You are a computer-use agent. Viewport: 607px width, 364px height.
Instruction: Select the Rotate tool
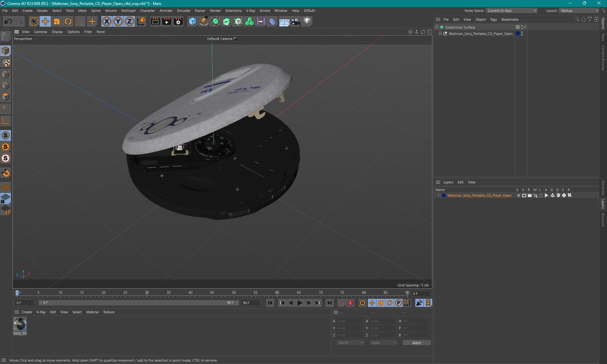click(x=68, y=21)
